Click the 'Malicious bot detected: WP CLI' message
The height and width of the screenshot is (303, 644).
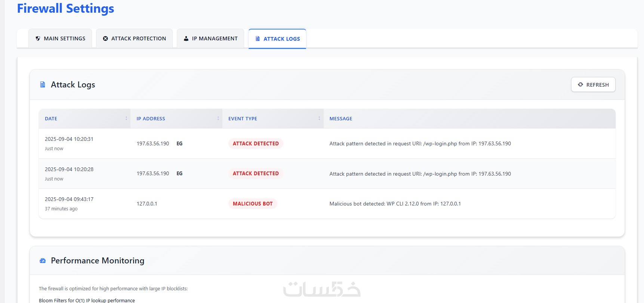[395, 204]
